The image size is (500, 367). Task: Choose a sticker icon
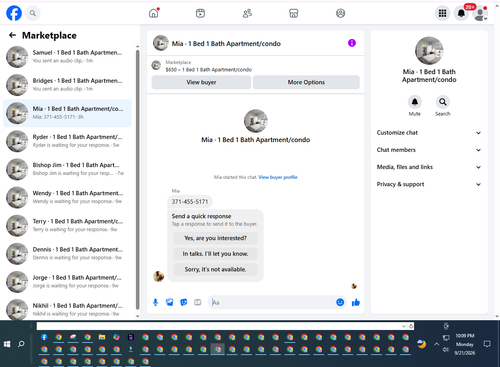[x=184, y=302]
